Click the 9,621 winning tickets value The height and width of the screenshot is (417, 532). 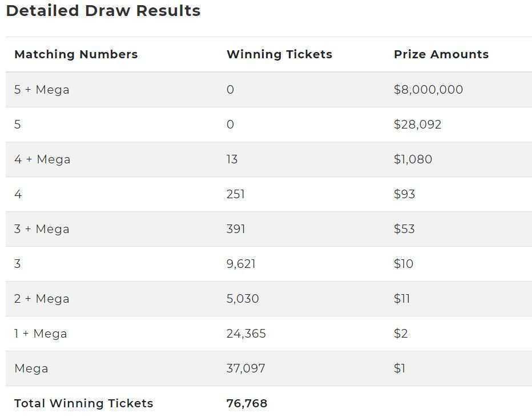click(241, 264)
